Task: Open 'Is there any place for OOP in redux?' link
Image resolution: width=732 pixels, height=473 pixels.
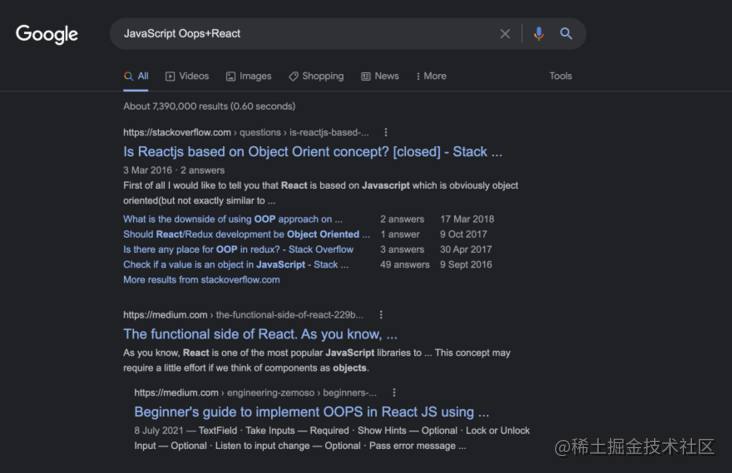Action: [x=238, y=250]
